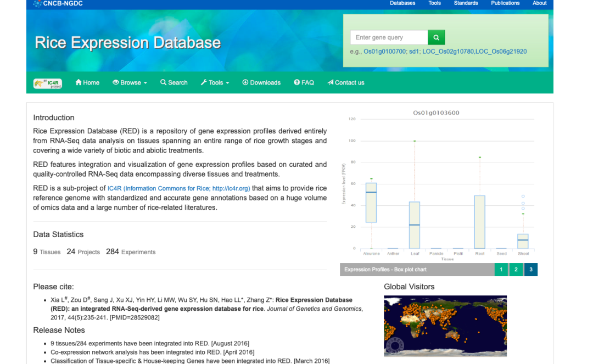Follow the IC4R Information Commons link
Image resolution: width=593 pixels, height=364 pixels.
click(x=178, y=188)
